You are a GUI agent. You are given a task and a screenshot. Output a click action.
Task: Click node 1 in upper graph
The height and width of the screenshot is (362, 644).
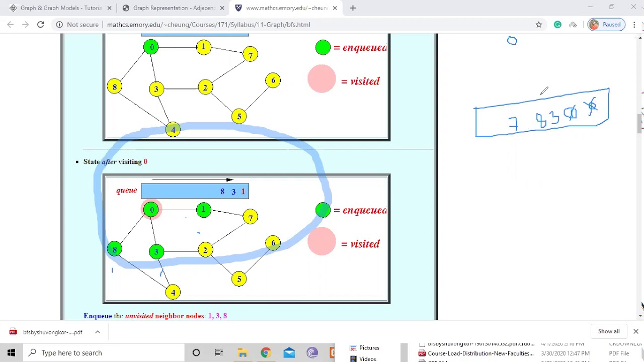click(204, 47)
